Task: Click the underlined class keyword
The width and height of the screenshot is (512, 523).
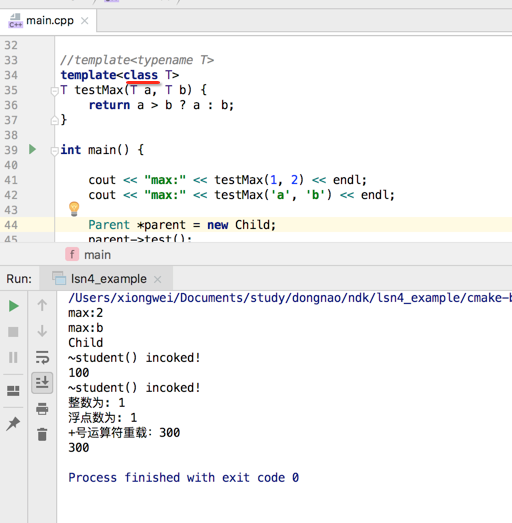Action: click(141, 75)
